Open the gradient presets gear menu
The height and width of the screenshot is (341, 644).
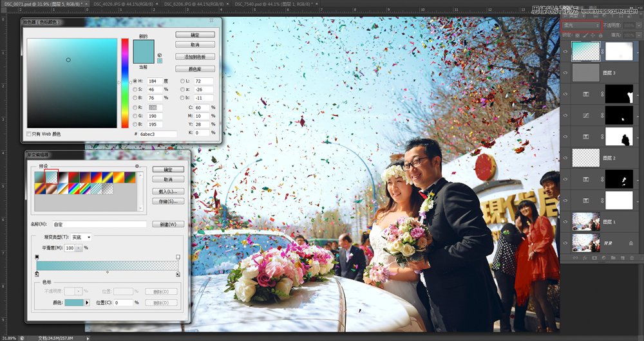point(137,166)
